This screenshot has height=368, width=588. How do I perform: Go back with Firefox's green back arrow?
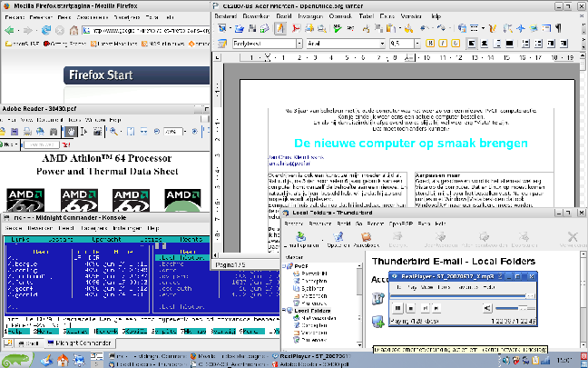(x=9, y=30)
